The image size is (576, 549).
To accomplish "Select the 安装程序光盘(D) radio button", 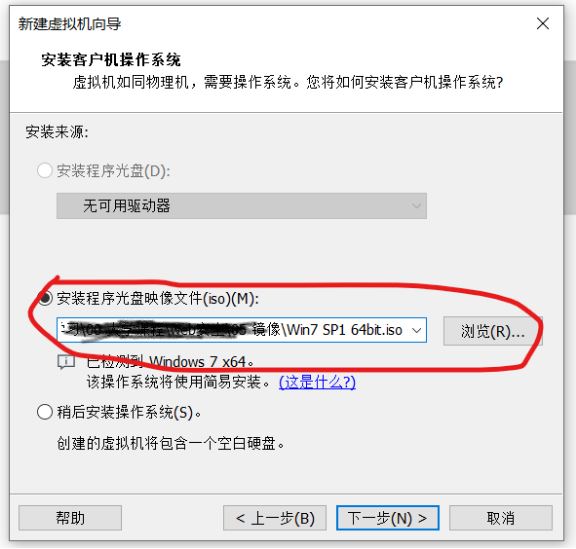I will coord(45,171).
